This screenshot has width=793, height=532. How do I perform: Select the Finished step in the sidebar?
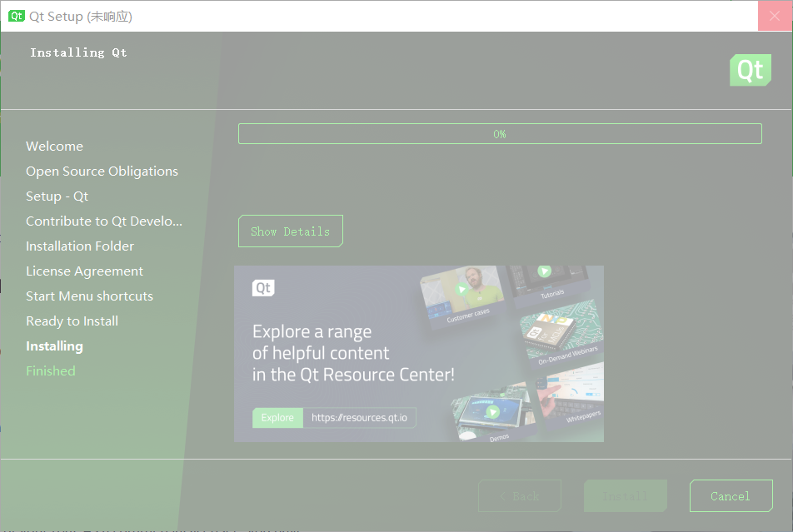(51, 371)
